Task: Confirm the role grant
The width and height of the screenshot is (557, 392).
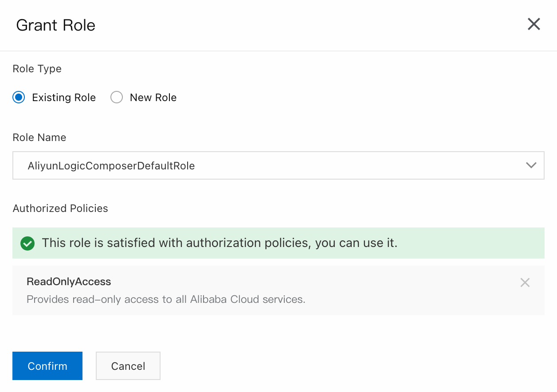Action: (x=47, y=366)
